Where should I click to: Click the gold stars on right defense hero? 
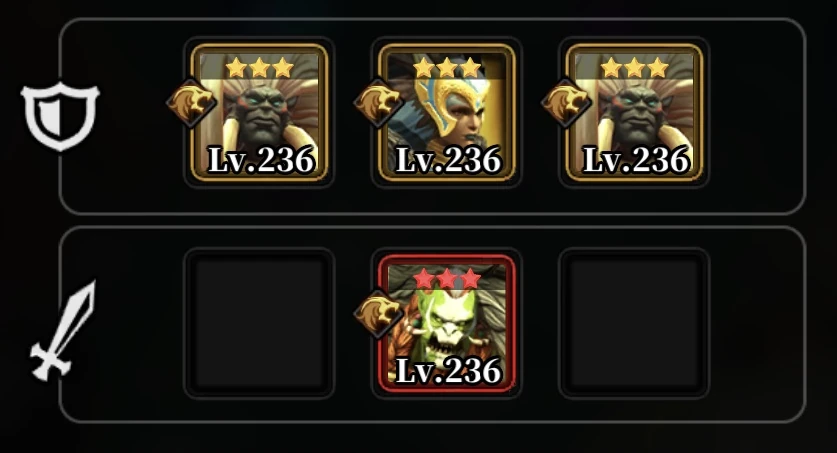tap(634, 68)
